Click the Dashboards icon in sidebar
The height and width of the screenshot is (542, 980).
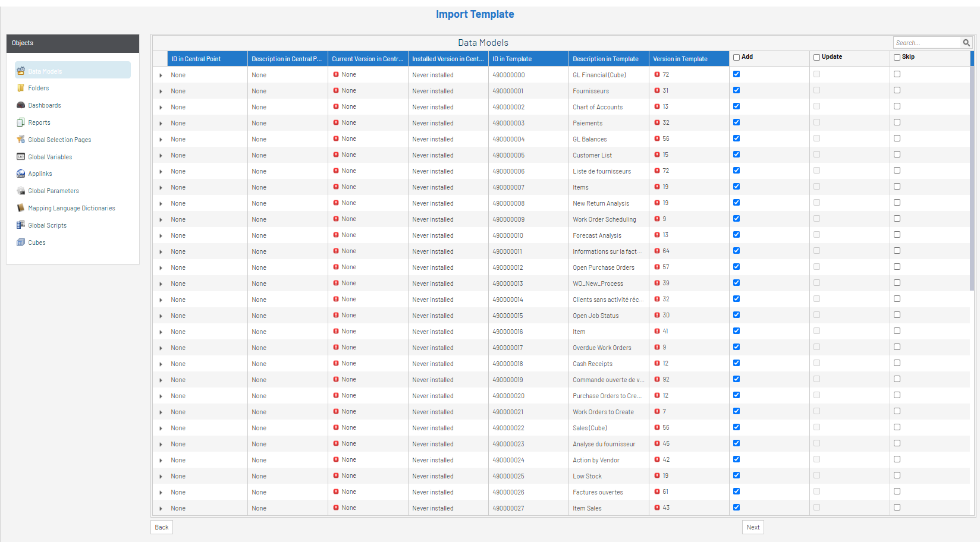click(21, 105)
